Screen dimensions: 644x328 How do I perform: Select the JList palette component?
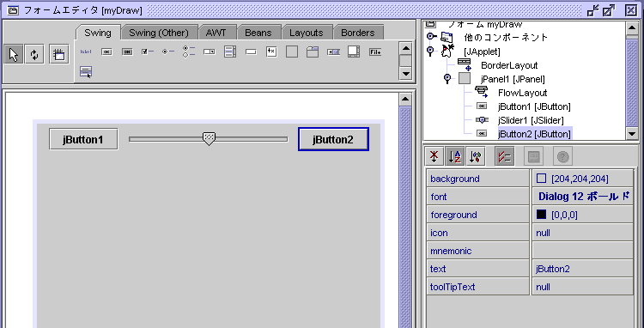[x=230, y=52]
